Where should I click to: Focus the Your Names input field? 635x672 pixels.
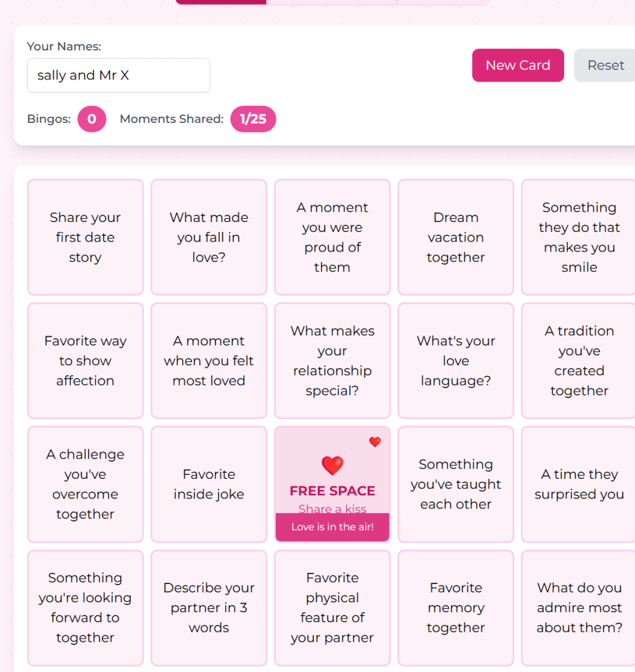pyautogui.click(x=118, y=76)
